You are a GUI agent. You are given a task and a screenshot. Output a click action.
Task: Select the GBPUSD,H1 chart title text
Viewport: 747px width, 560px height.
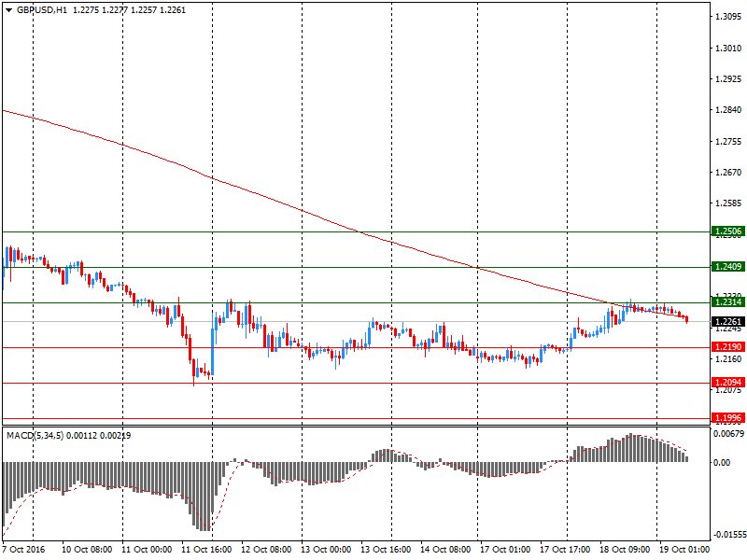point(42,10)
